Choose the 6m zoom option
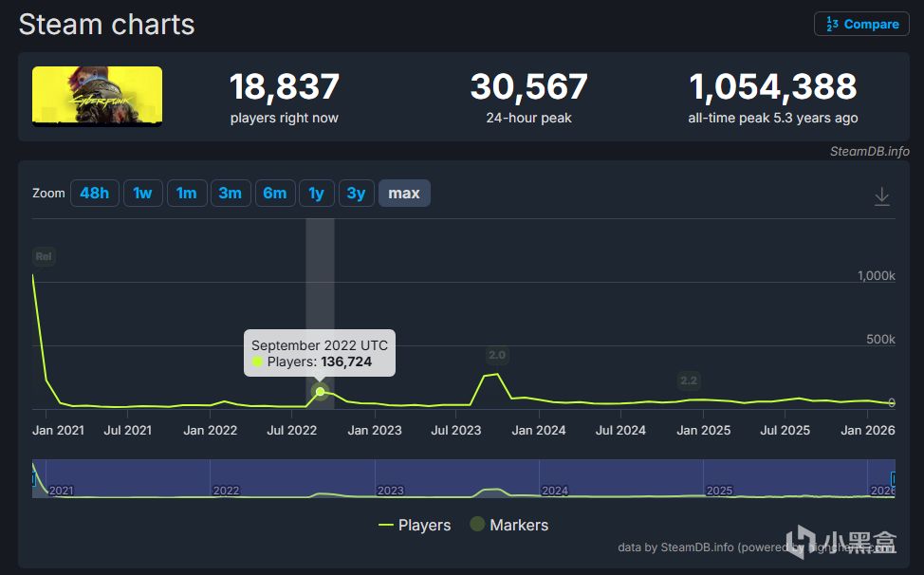Viewport: 924px width, 575px height. [x=275, y=194]
